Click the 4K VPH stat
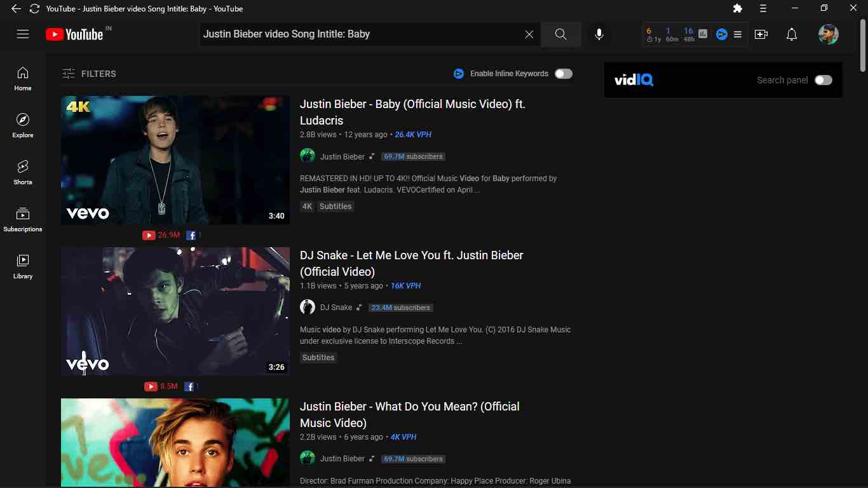 [x=403, y=437]
